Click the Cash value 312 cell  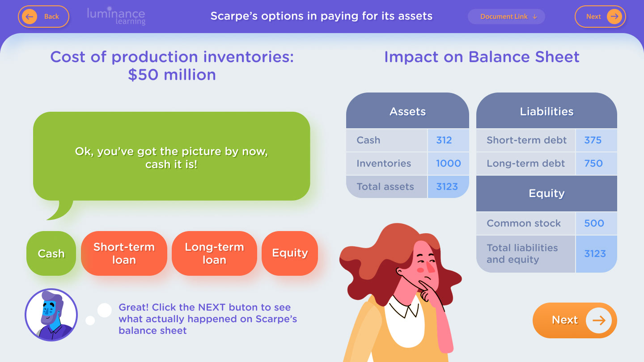(448, 140)
